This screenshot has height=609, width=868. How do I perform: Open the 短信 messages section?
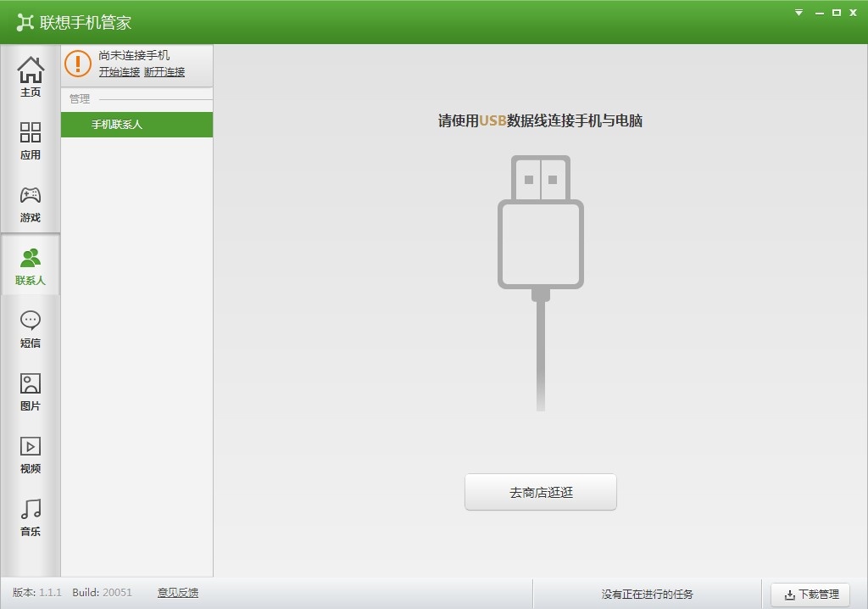click(x=31, y=328)
